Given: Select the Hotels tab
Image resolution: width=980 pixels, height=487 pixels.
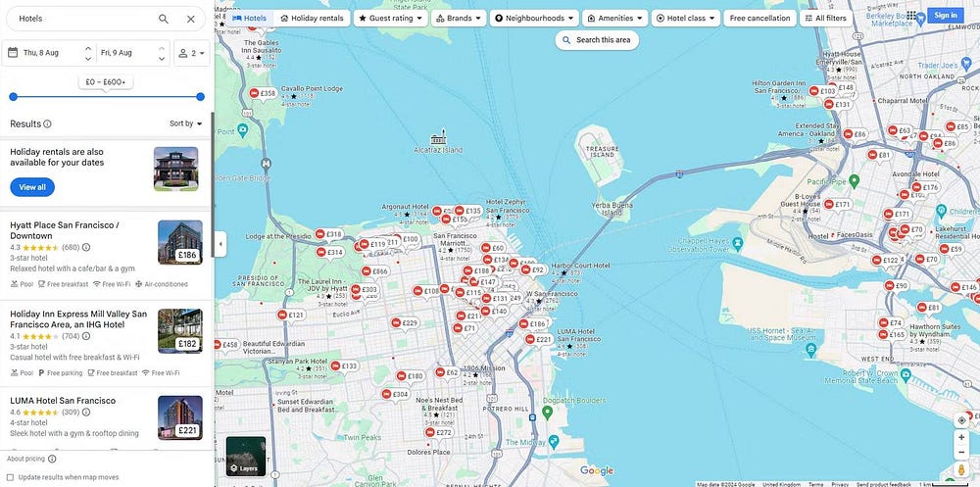Looking at the screenshot, I should [250, 18].
